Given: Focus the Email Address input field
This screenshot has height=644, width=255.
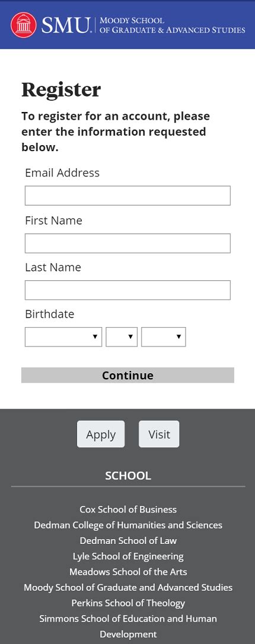Looking at the screenshot, I should [x=128, y=196].
